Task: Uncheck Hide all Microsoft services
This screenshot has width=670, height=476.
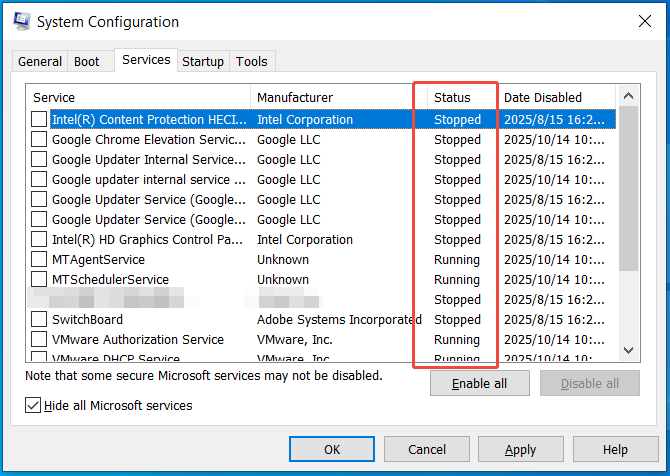Action: tap(33, 405)
